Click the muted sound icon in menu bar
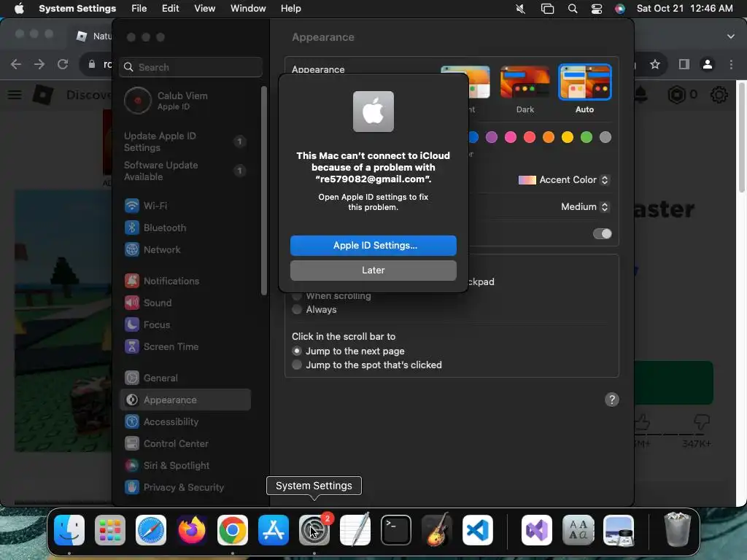747x560 pixels. pyautogui.click(x=521, y=9)
